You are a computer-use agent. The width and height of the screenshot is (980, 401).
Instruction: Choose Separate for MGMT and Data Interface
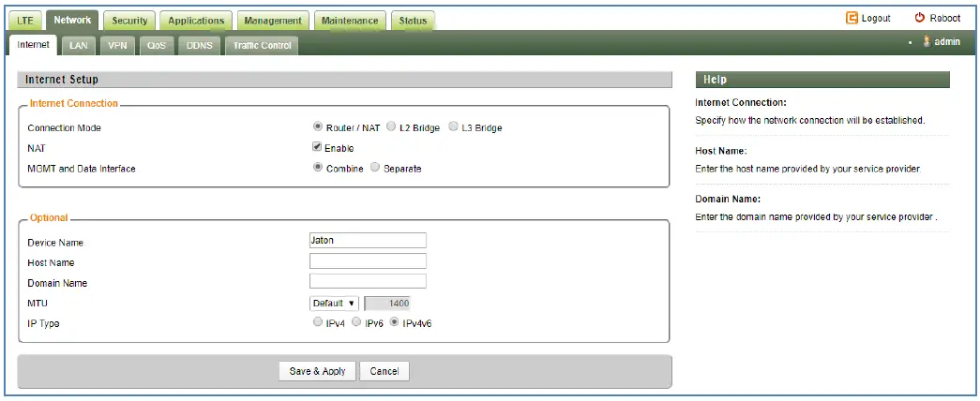coord(375,168)
